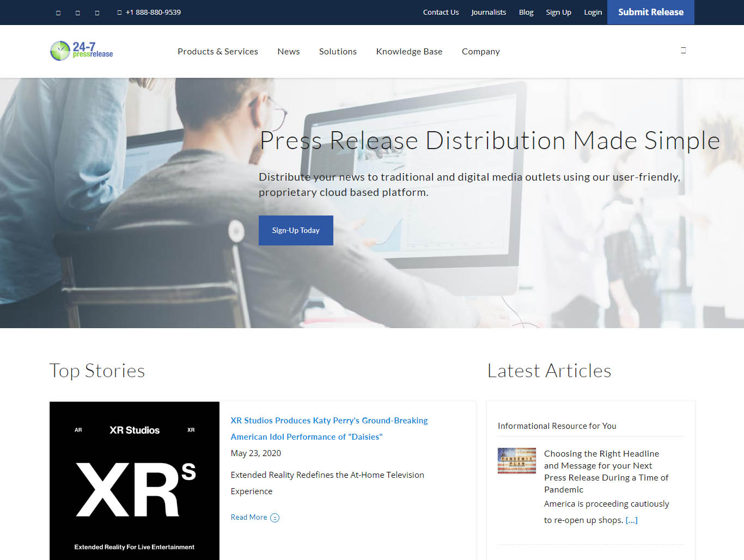Viewport: 744px width, 560px height.
Task: Open the XR Studios Katy Perry story headline
Action: pos(329,428)
